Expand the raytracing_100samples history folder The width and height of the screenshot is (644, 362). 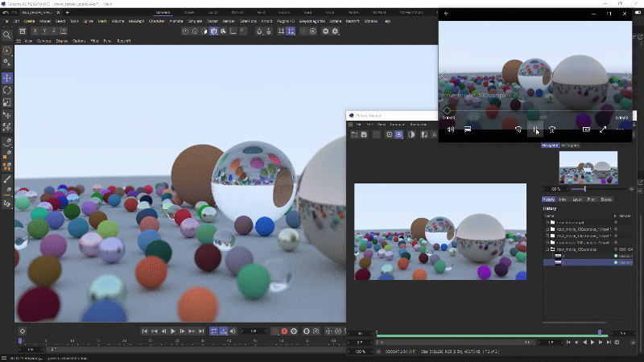(547, 250)
